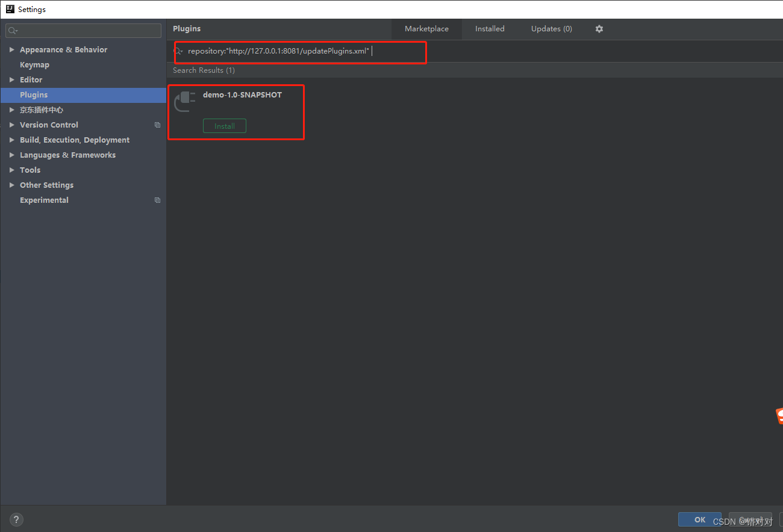Screen dimensions: 783x532
Task: Click the Plugins heading title
Action: [187, 29]
